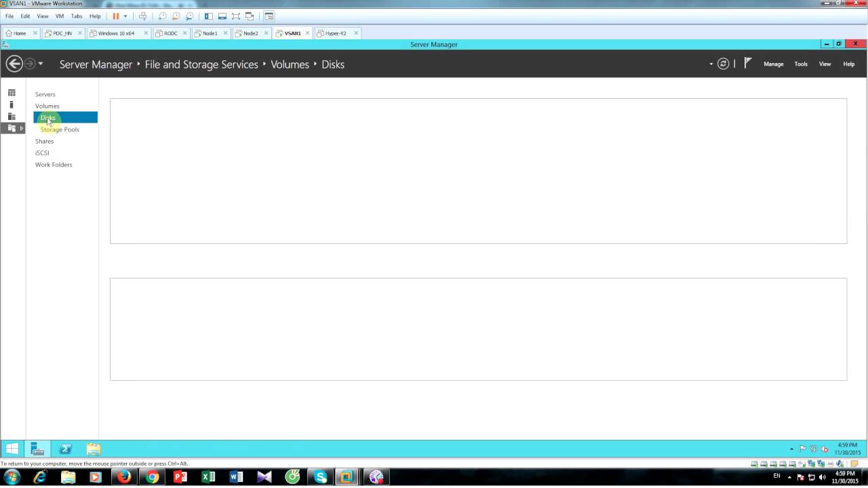Viewport: 868px width, 488px height.
Task: Click the console view toolbar icon
Action: point(269,16)
